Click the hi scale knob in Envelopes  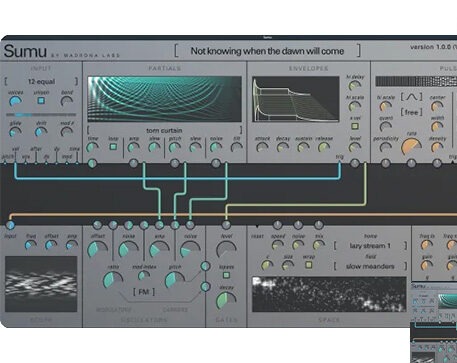pos(355,106)
